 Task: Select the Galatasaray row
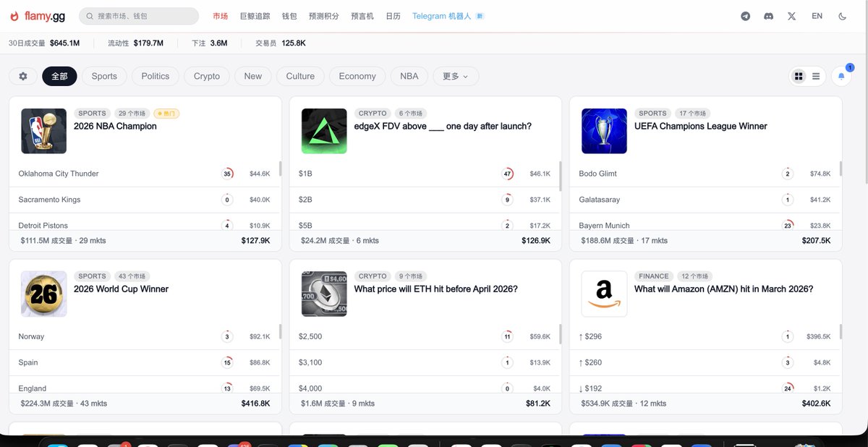[705, 200]
